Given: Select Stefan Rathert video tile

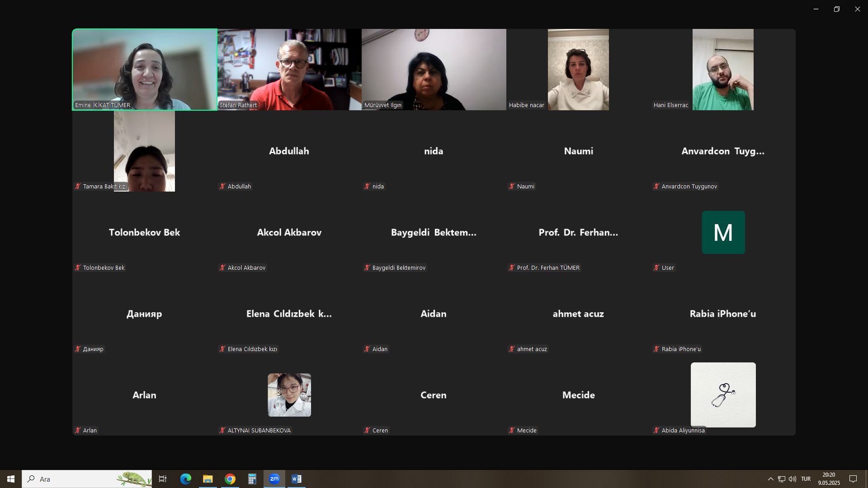Looking at the screenshot, I should tap(289, 70).
